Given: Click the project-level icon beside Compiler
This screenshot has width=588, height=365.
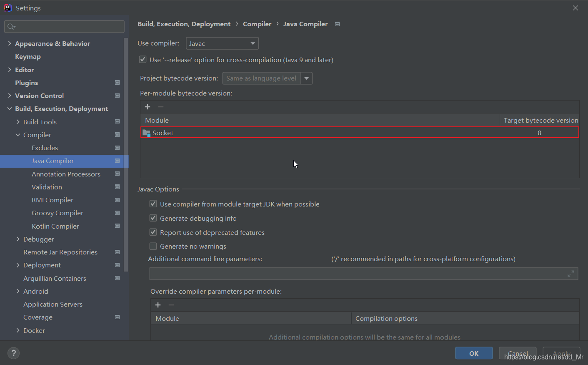Looking at the screenshot, I should 118,135.
